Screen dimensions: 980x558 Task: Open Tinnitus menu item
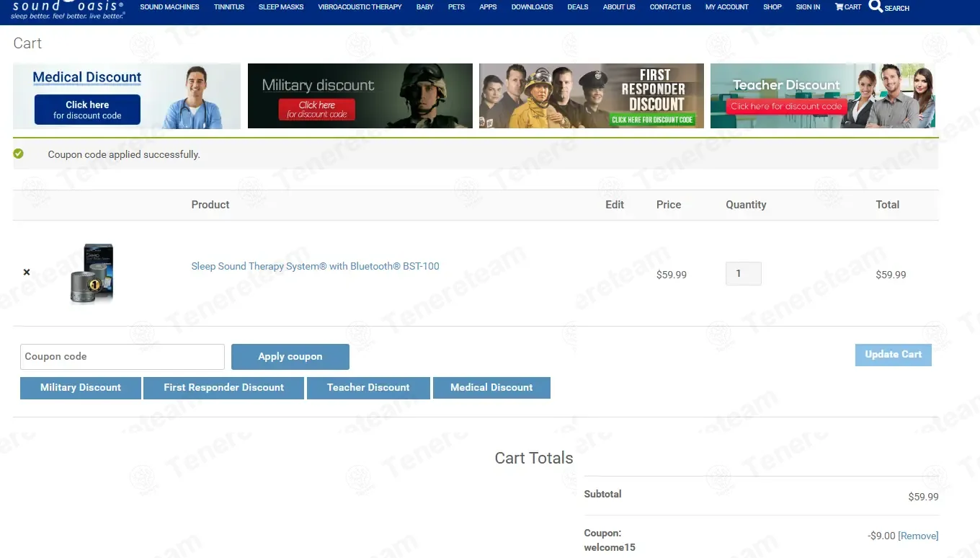coord(229,7)
